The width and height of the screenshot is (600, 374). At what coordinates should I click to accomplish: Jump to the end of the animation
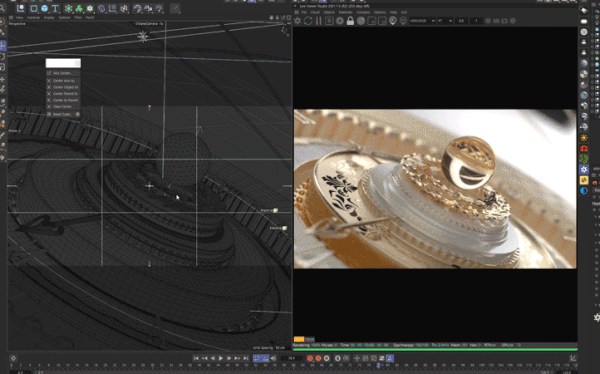246,358
